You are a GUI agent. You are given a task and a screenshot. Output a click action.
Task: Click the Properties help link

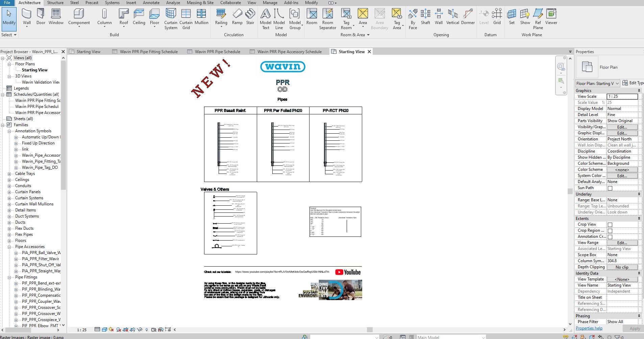(589, 328)
